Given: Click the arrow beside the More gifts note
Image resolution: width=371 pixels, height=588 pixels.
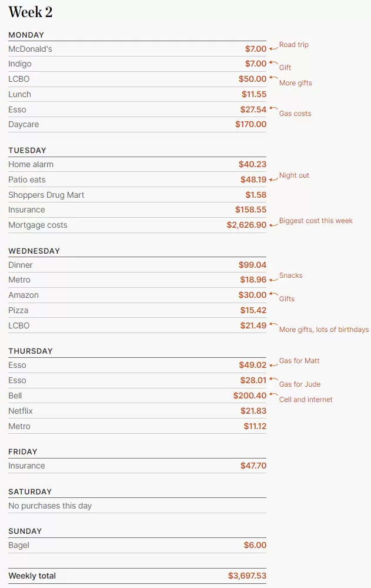Looking at the screenshot, I should click(x=273, y=78).
